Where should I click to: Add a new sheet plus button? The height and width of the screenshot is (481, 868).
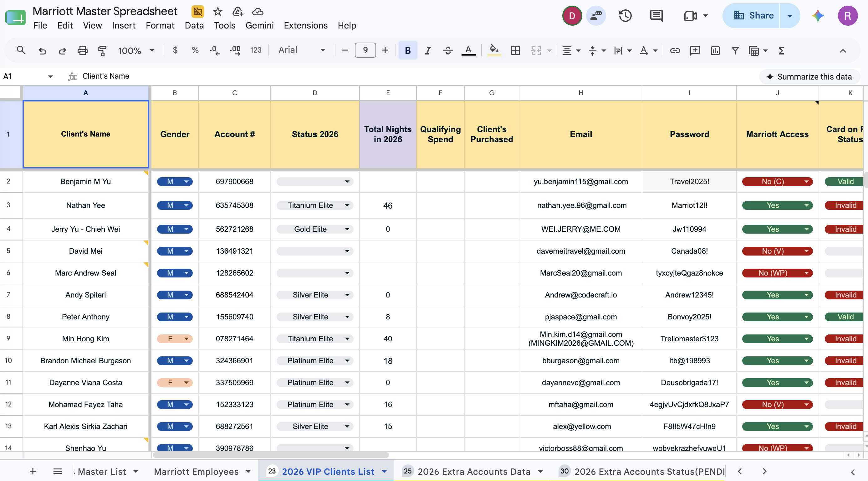coord(33,471)
